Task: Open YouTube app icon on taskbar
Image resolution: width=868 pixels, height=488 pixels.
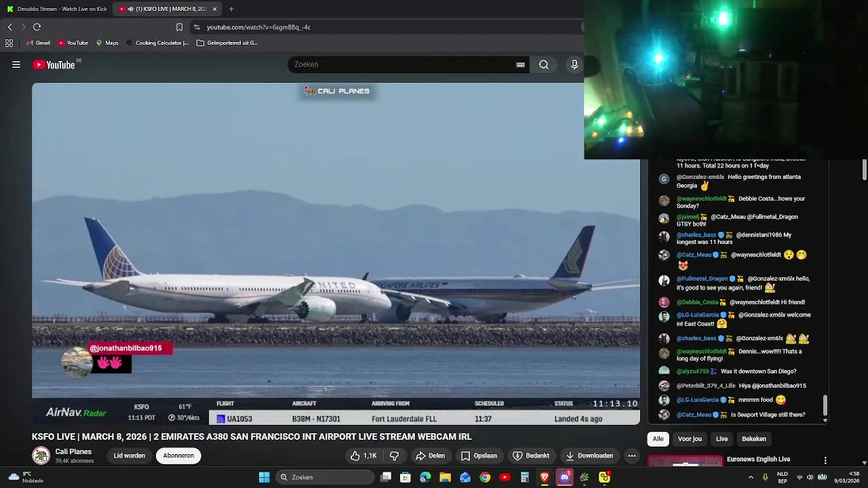Action: (505, 477)
